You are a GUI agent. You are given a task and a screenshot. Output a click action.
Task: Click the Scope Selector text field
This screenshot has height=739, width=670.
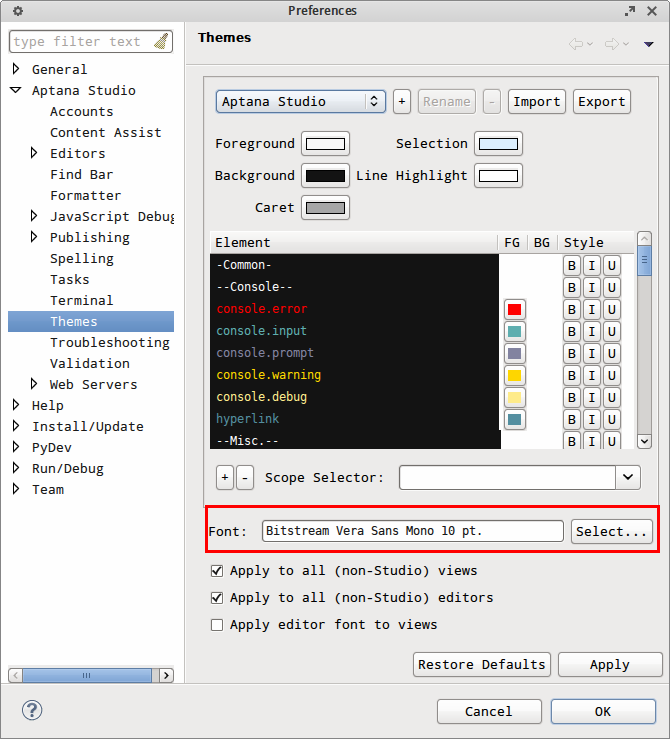(x=507, y=477)
